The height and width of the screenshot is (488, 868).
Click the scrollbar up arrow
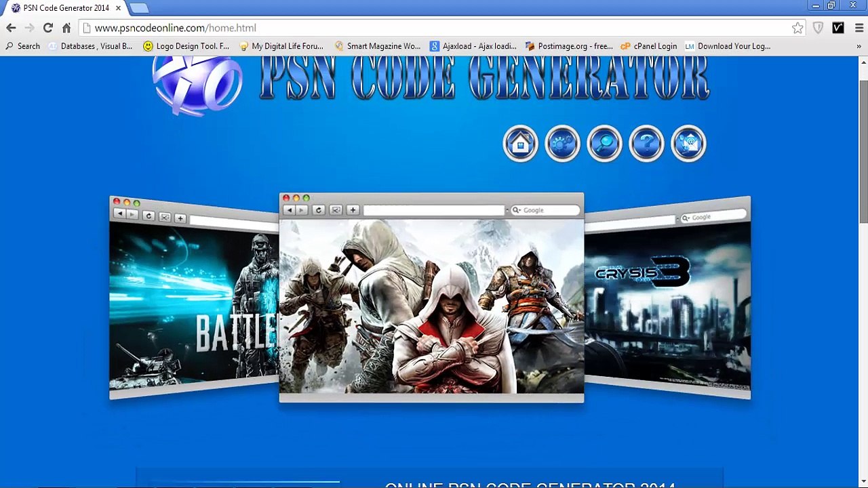point(863,62)
